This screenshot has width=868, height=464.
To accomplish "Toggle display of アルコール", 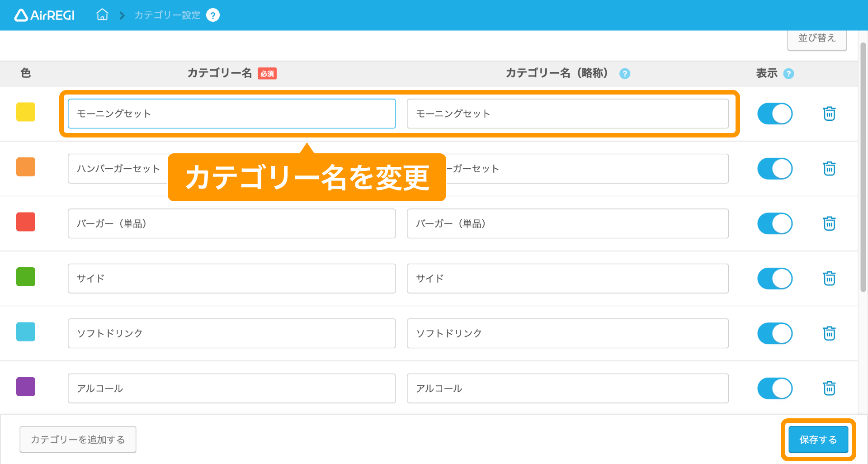I will tap(775, 388).
